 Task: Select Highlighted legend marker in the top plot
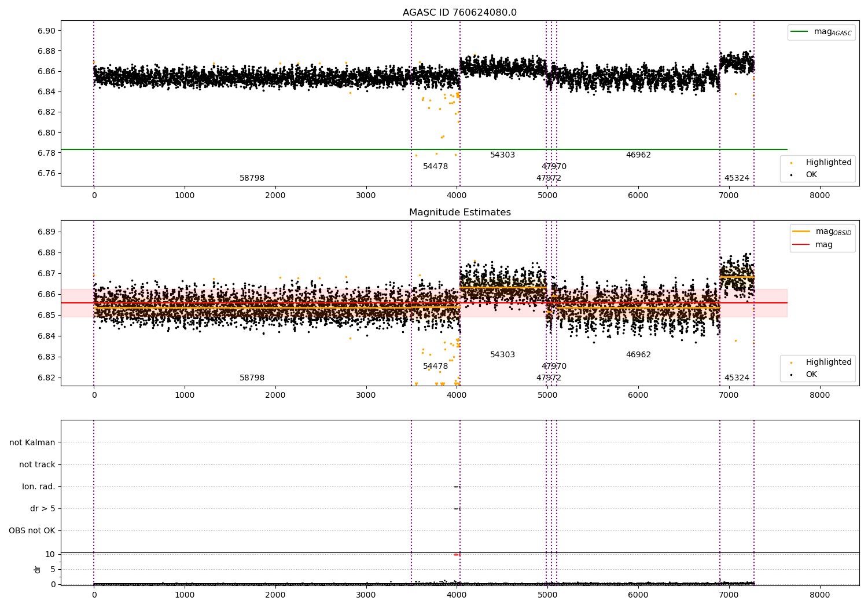(791, 163)
